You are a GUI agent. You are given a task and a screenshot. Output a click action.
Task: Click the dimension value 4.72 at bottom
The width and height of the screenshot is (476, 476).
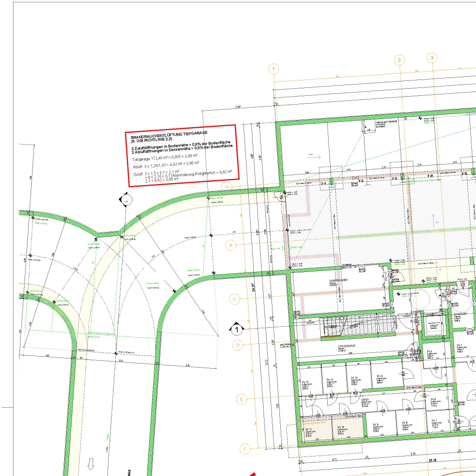(x=334, y=459)
